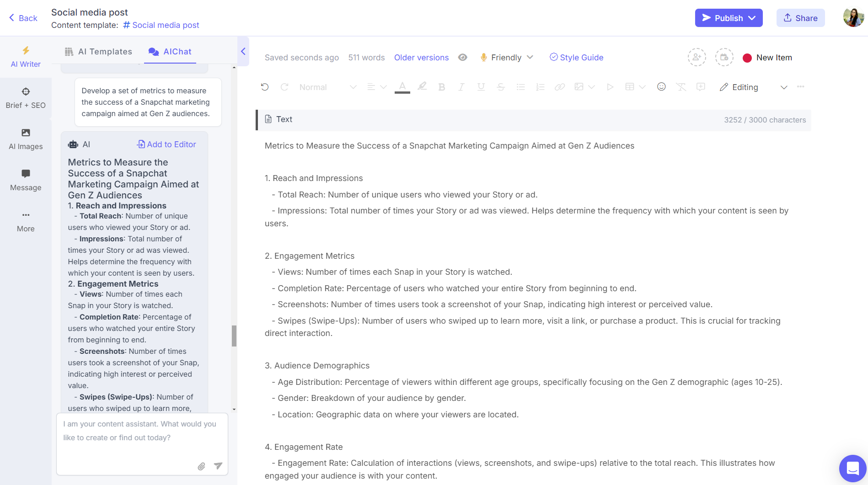Open More sidebar options

pyautogui.click(x=26, y=222)
